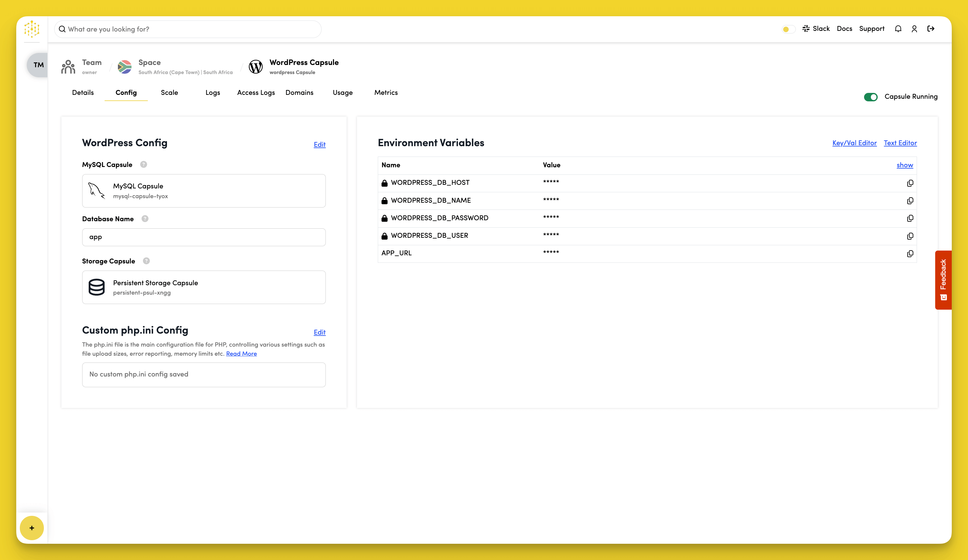Screen dimensions: 968x560
Task: Open the Slack integration icon
Action: [806, 29]
